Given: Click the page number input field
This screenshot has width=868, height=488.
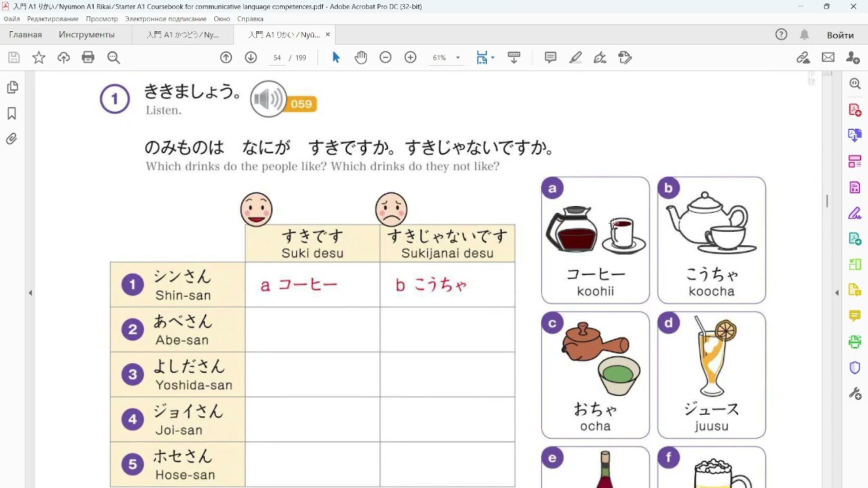Looking at the screenshot, I should point(277,58).
